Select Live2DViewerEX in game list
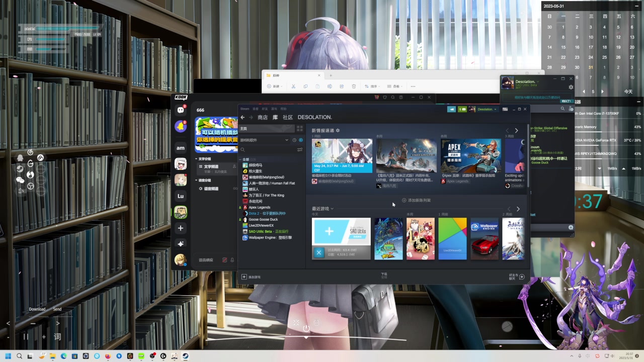Viewport: 644px width, 362px height. click(x=261, y=225)
